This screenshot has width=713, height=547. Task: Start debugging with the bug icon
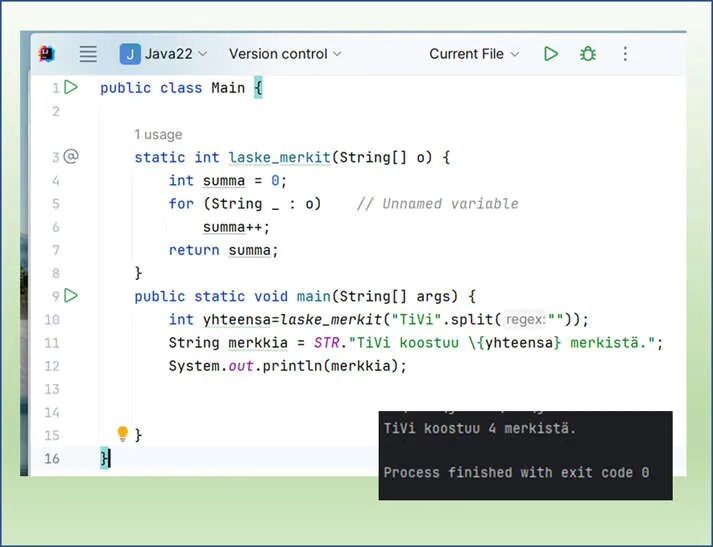tap(588, 54)
